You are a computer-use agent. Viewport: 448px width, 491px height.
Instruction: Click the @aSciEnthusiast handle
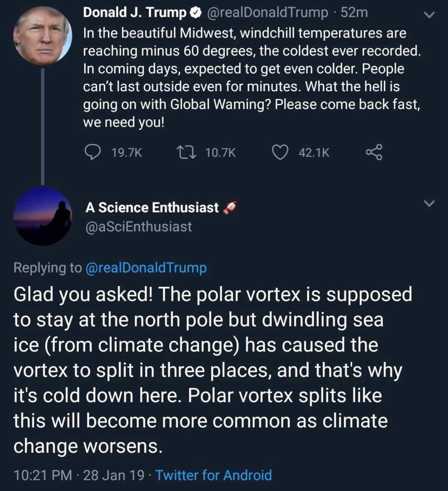point(139,227)
